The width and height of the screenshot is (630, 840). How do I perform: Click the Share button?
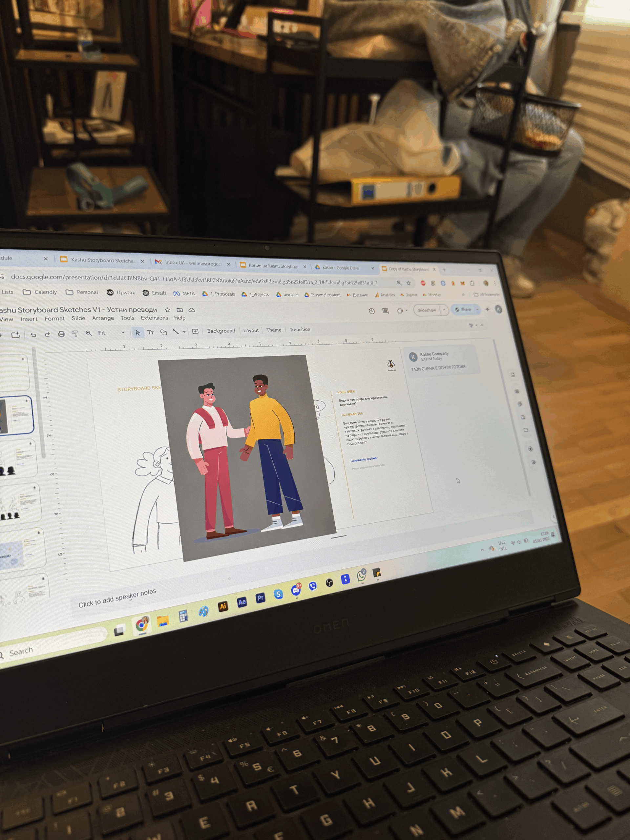(x=463, y=309)
